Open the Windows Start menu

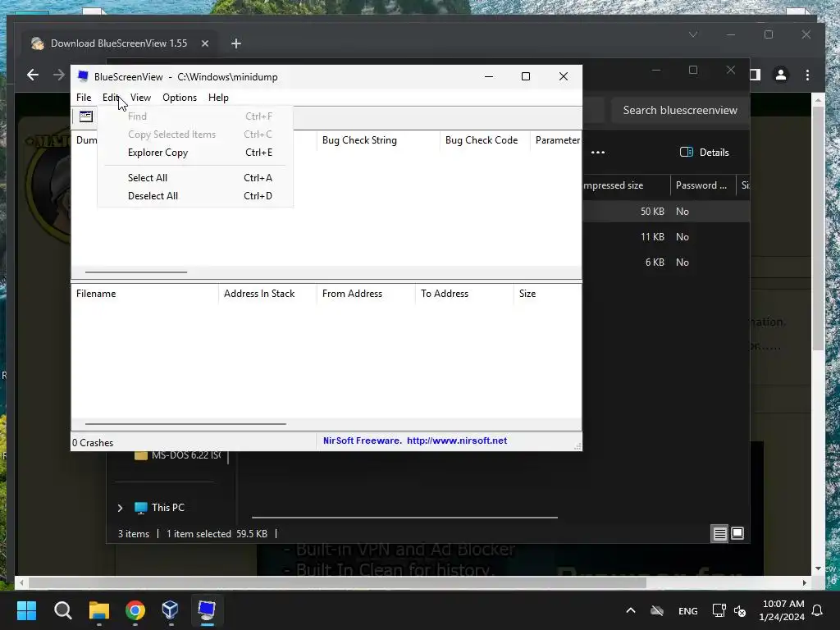pyautogui.click(x=26, y=610)
